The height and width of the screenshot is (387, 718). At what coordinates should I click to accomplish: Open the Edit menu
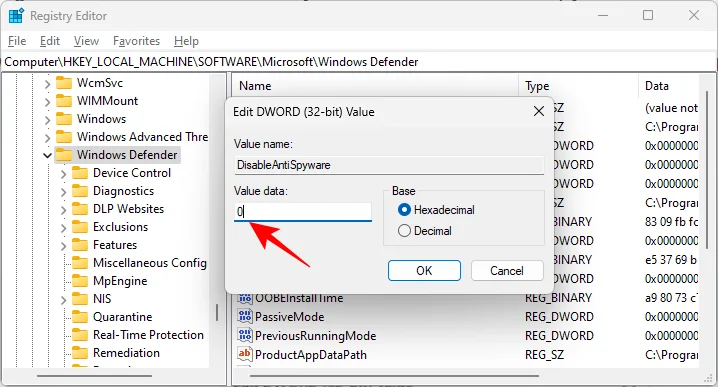pos(49,41)
